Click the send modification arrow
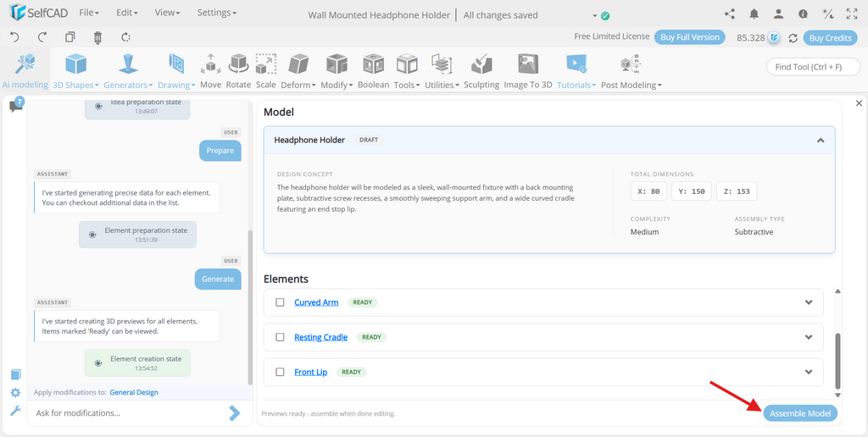Screen dimensions: 868x437 click(x=235, y=412)
